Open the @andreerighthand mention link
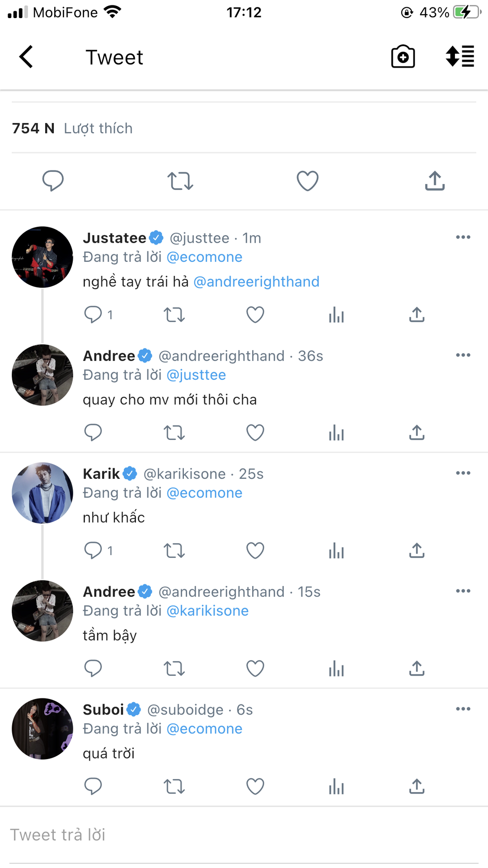488x868 pixels. click(256, 282)
